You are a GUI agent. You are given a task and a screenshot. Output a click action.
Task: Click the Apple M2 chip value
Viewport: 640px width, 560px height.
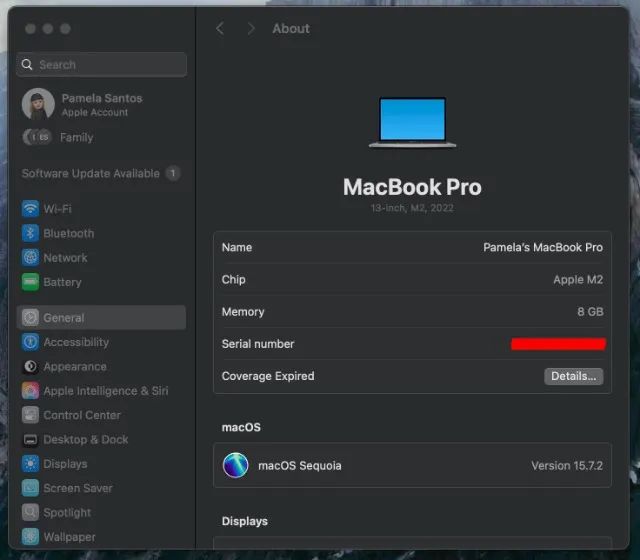[x=578, y=280]
